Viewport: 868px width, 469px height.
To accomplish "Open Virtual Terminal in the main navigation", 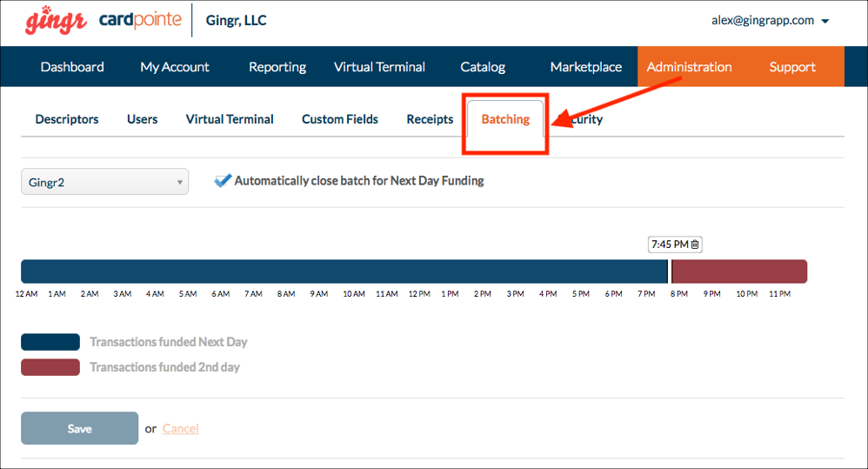I will 379,67.
